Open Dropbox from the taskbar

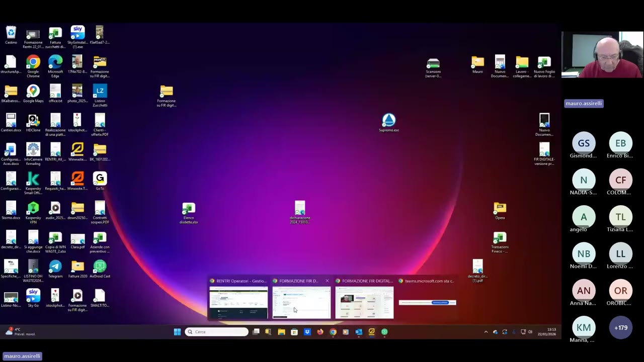[307, 332]
